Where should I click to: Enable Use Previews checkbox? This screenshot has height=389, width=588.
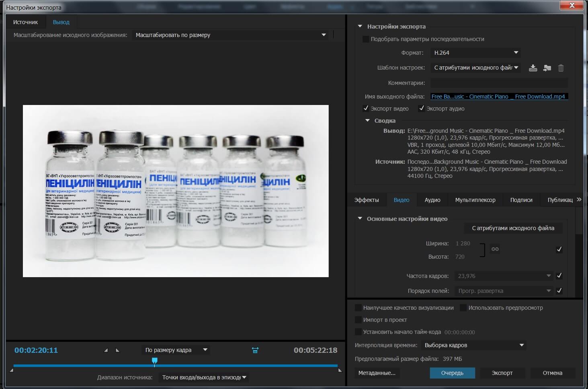click(463, 308)
